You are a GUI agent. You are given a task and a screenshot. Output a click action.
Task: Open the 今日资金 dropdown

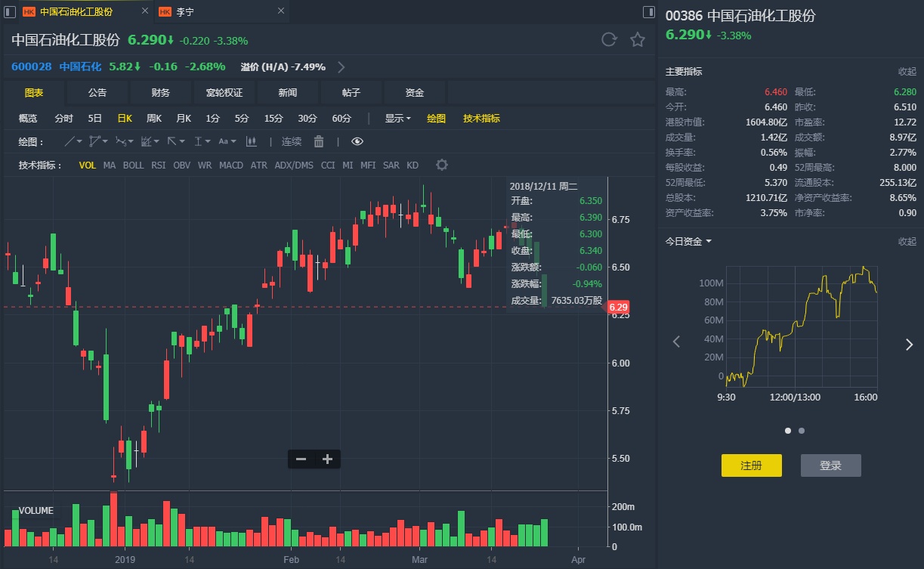(x=688, y=241)
